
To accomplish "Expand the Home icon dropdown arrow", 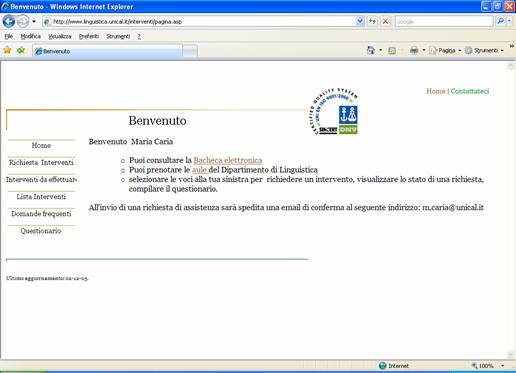I will click(x=381, y=50).
